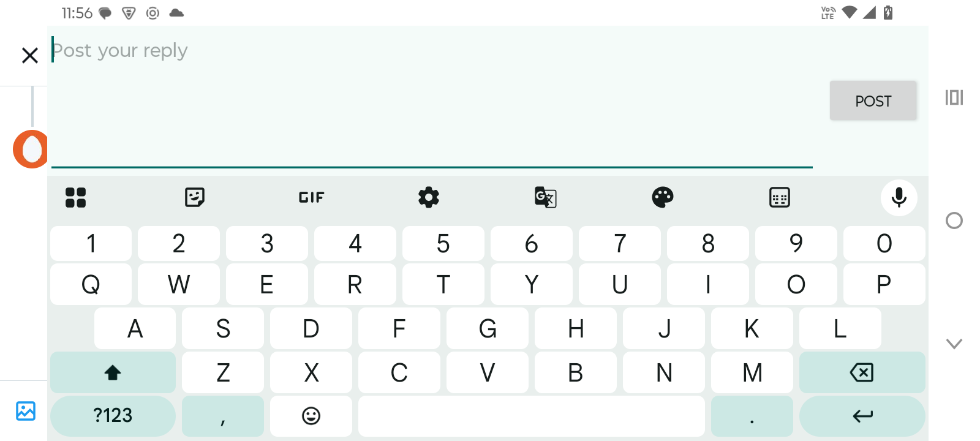Switch to floating keyboard mode icon
Image resolution: width=980 pixels, height=441 pixels.
(780, 197)
